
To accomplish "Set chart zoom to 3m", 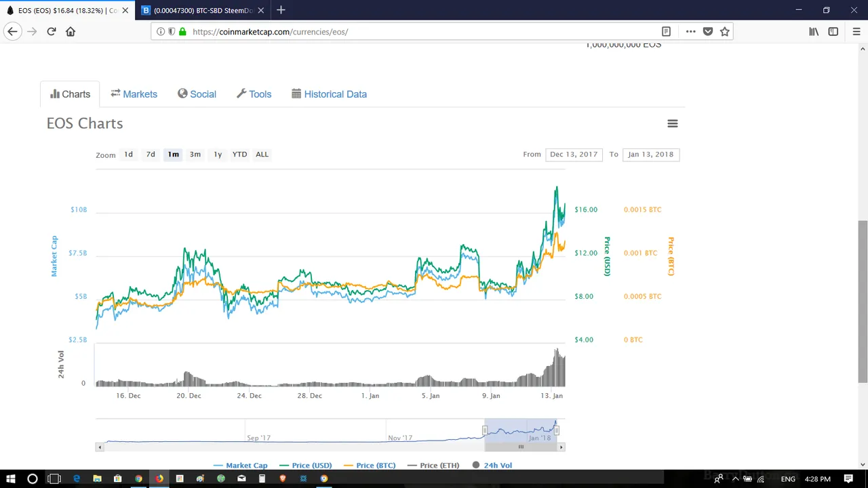I will [x=195, y=155].
